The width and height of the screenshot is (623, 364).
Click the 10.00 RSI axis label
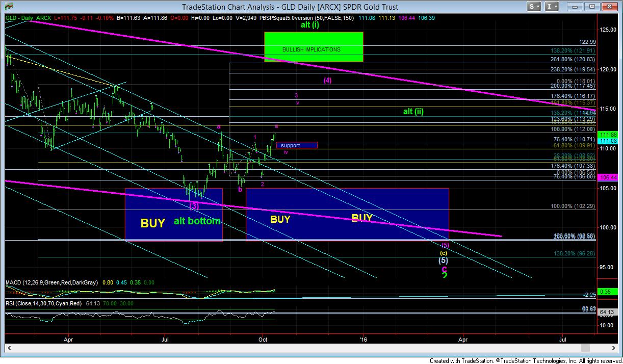(606, 324)
